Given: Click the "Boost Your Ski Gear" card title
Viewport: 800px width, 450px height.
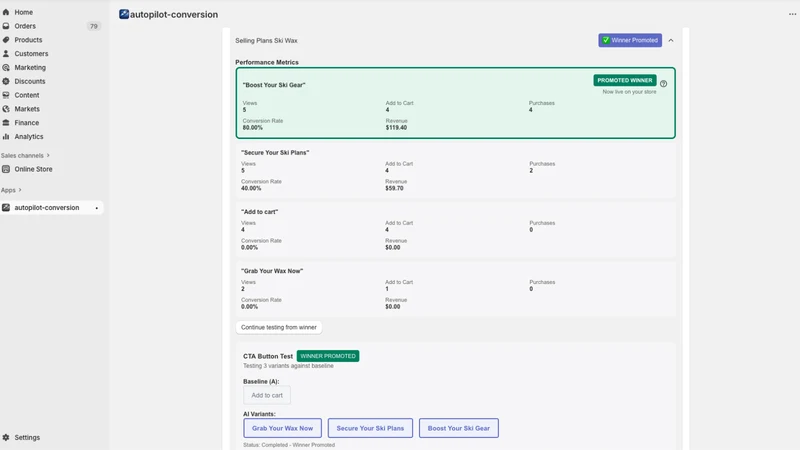Looking at the screenshot, I should tap(274, 85).
